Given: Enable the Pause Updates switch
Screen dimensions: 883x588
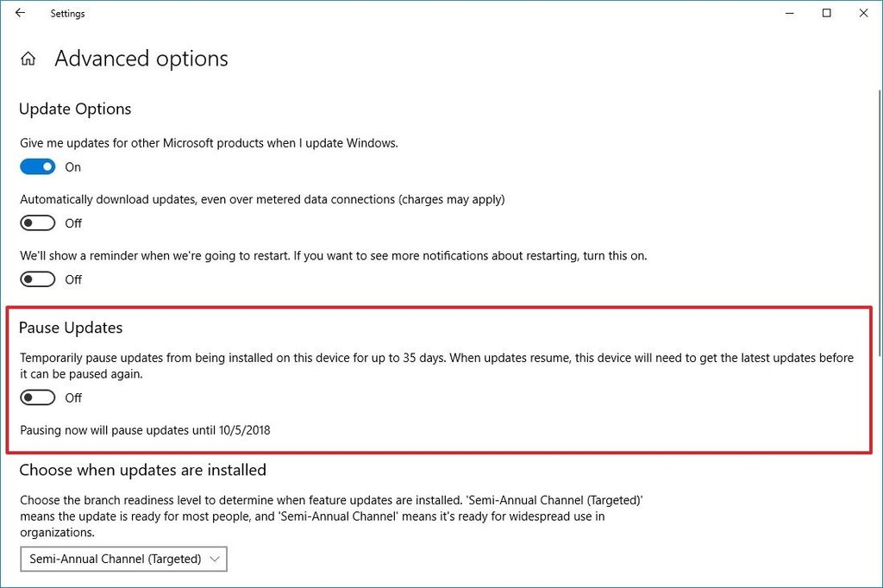Looking at the screenshot, I should 37,397.
